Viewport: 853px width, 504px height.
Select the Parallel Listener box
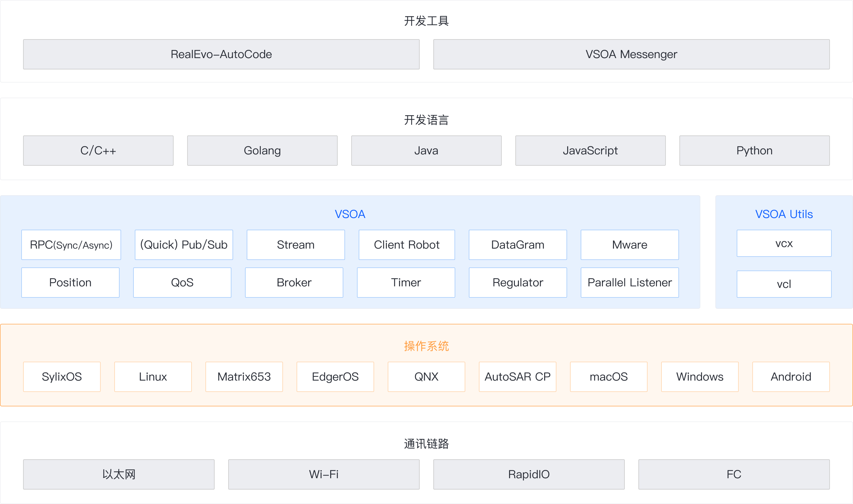coord(630,283)
